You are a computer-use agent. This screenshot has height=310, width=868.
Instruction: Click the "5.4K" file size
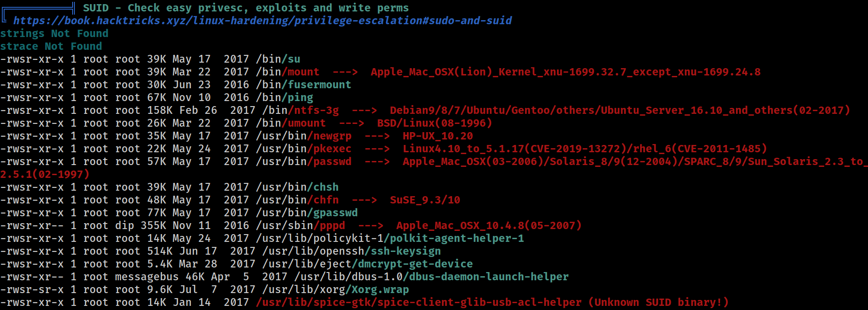[x=160, y=264]
